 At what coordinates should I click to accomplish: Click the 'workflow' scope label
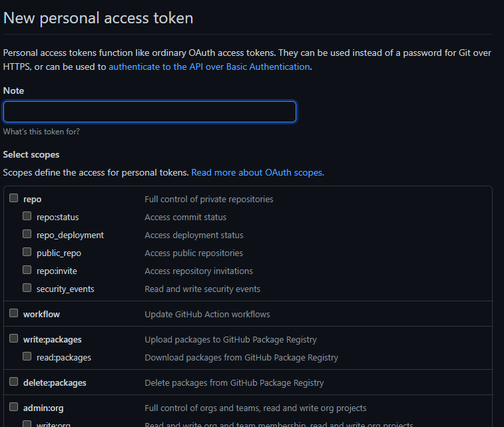41,315
